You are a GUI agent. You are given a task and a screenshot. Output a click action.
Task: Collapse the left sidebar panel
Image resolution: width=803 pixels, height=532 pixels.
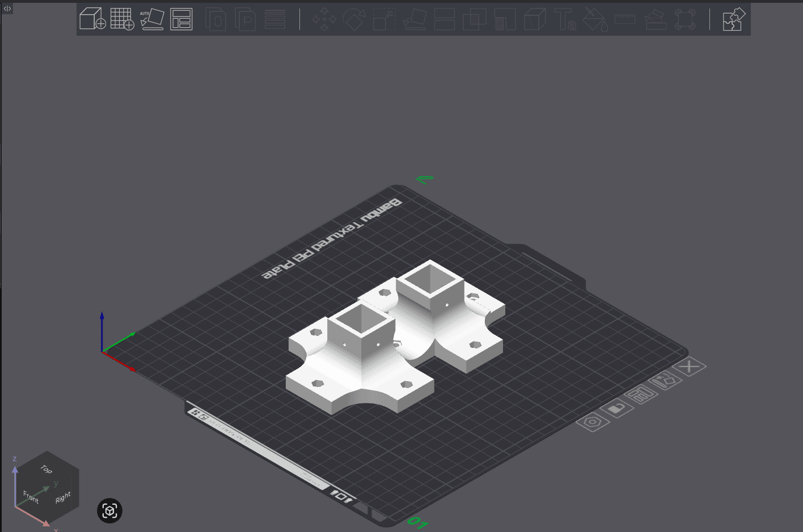6,8
